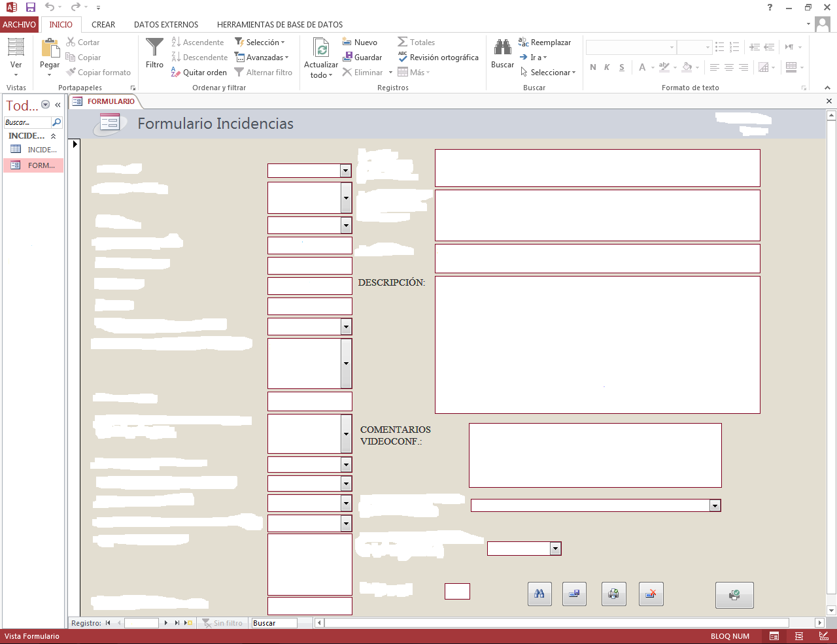This screenshot has width=837, height=644.
Task: Click the Guardar record icon
Action: pyautogui.click(x=347, y=57)
